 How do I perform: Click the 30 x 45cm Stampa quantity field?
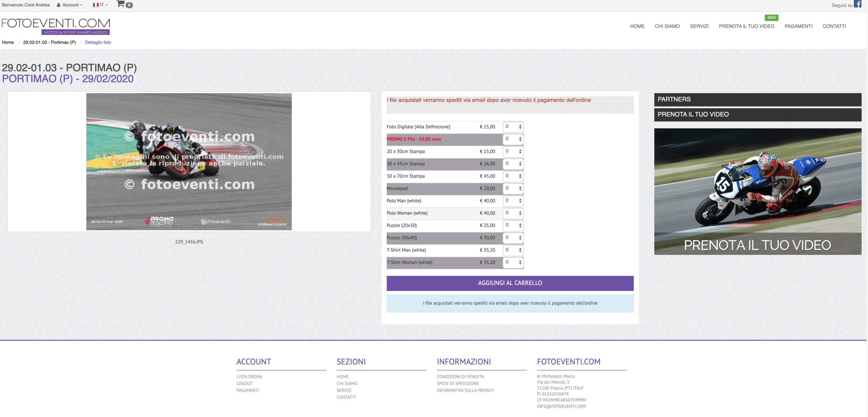coord(510,164)
